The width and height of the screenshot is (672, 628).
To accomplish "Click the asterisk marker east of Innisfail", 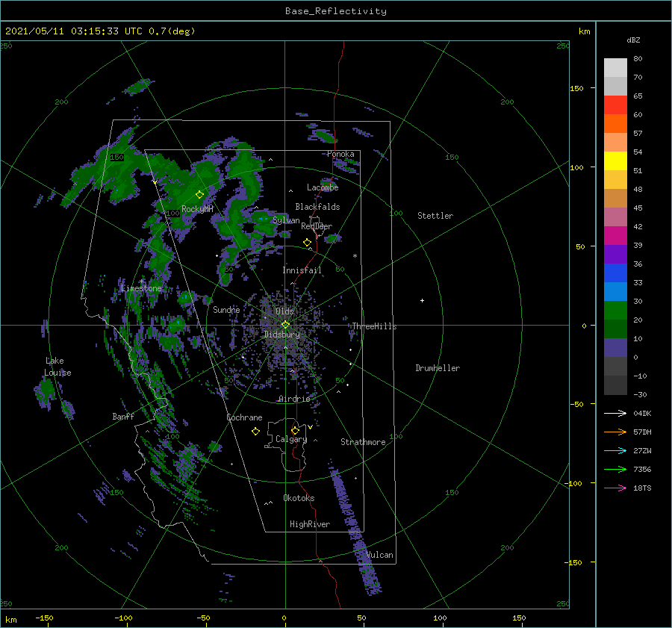I will [x=355, y=256].
